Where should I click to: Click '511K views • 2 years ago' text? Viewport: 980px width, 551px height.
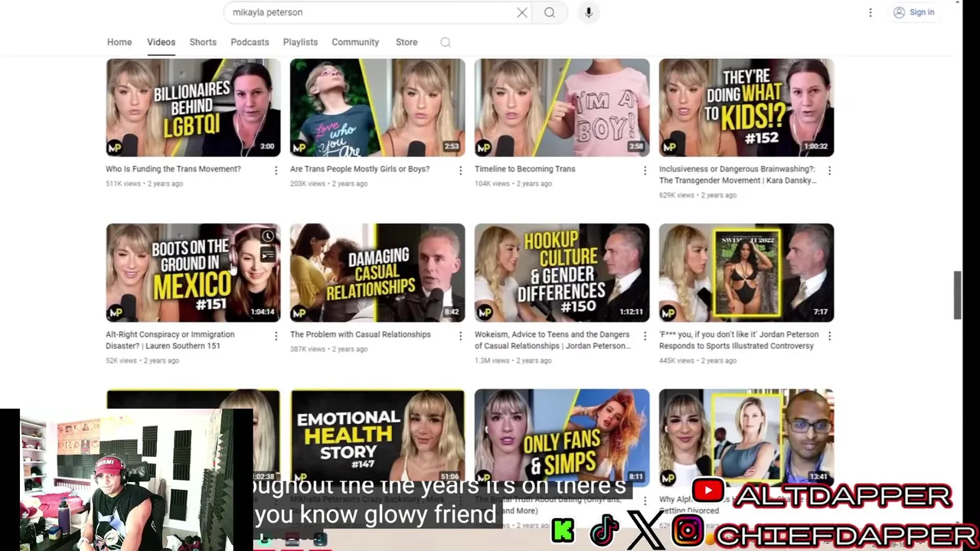144,184
